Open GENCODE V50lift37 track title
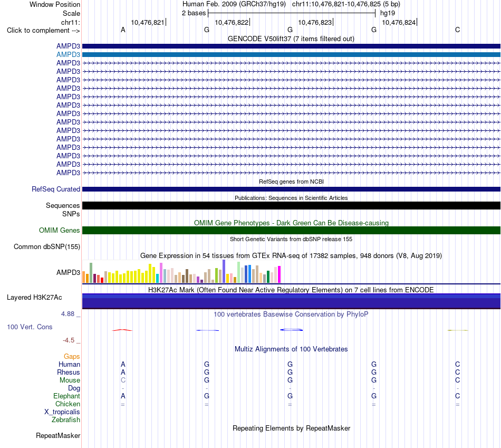The image size is (501, 448). pos(291,39)
